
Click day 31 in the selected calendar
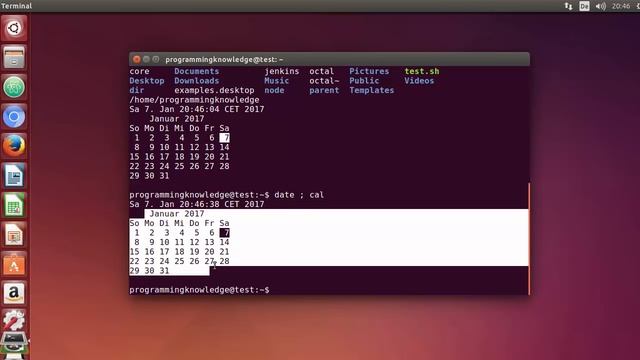pos(164,271)
